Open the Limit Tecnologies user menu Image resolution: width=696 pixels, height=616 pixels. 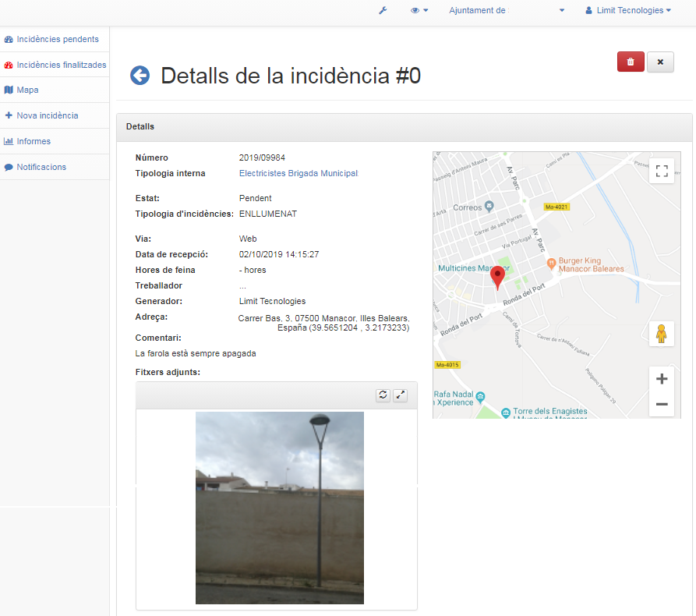628,10
